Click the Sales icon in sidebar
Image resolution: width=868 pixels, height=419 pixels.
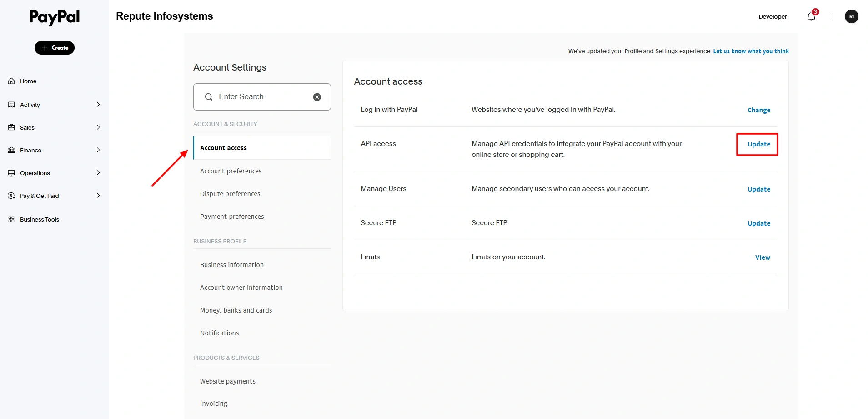(11, 127)
